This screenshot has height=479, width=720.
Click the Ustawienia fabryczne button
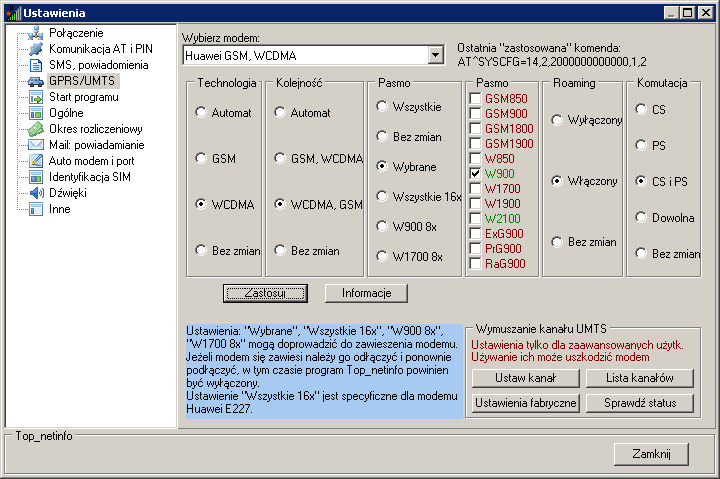525,403
